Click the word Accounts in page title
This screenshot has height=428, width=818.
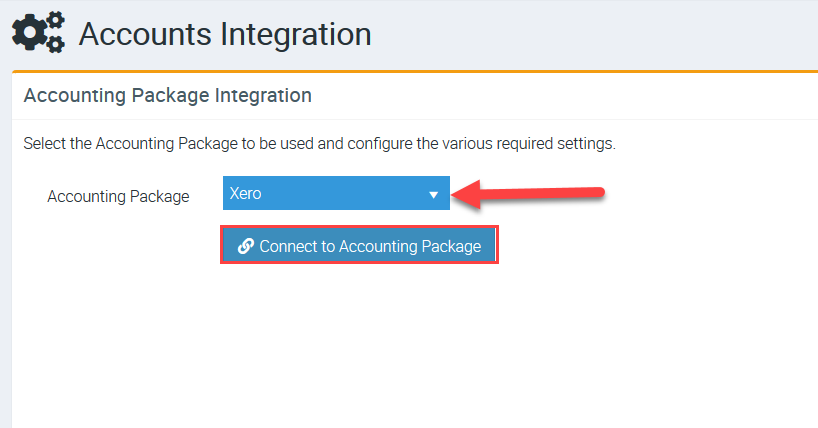coord(144,34)
